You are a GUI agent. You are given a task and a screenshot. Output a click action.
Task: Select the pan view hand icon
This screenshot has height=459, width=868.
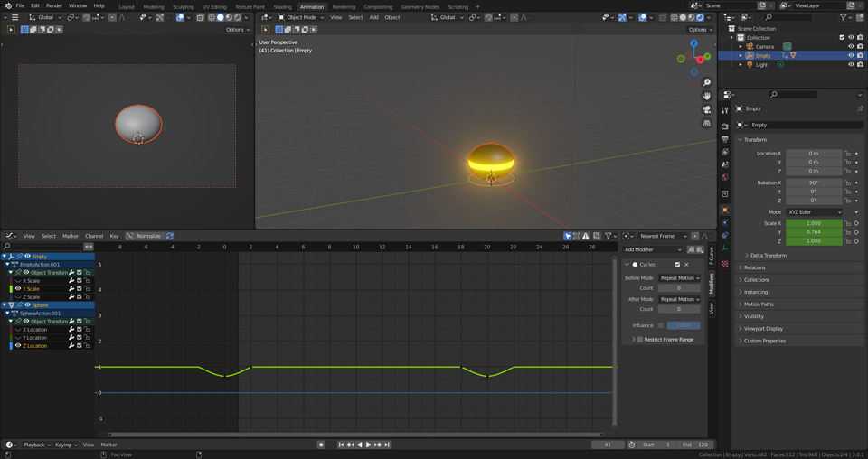(x=707, y=96)
